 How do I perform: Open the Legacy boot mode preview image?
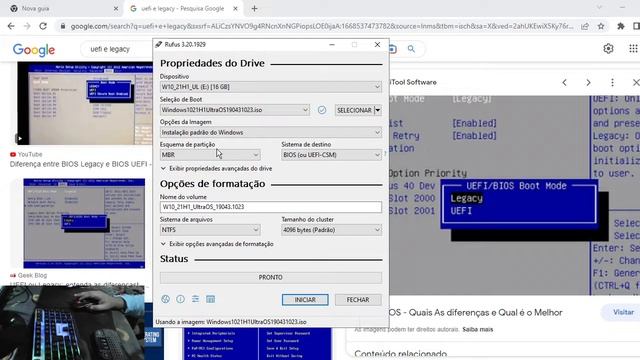[514, 195]
